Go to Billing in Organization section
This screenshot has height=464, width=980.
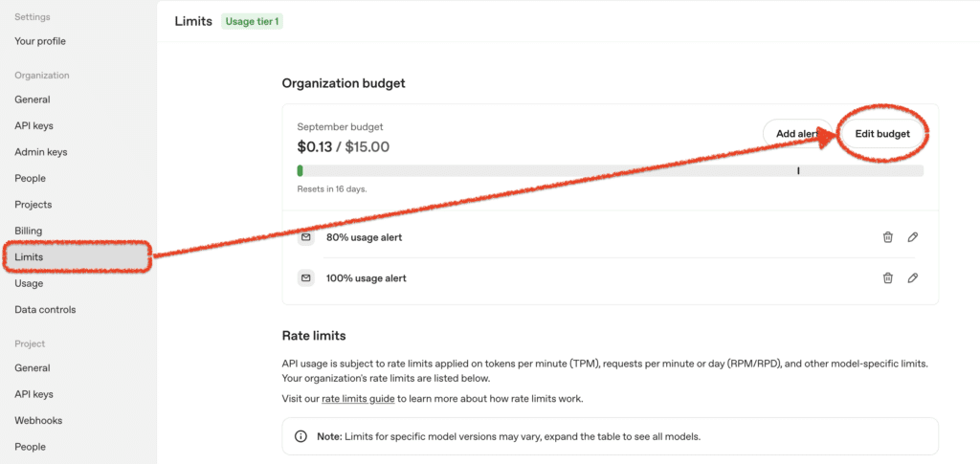[x=29, y=231]
